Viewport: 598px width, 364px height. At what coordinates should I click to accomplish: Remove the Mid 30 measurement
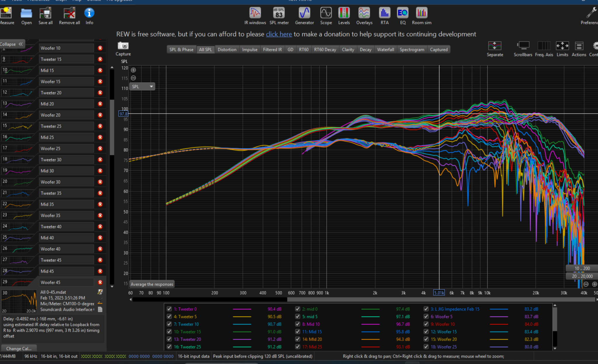point(100,171)
